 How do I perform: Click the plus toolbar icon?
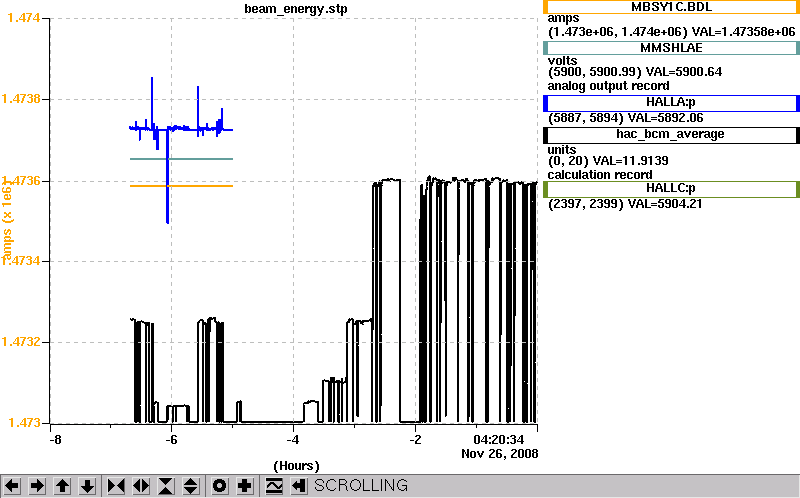point(245,486)
